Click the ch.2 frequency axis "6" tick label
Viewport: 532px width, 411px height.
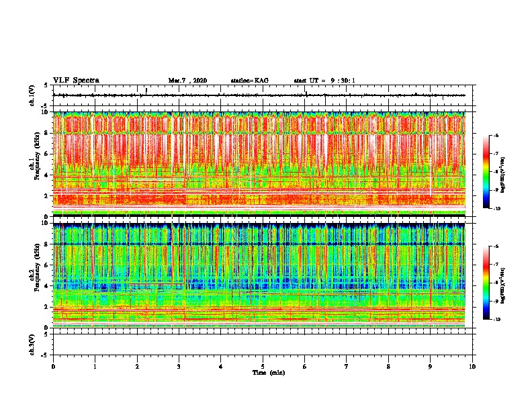coord(46,265)
